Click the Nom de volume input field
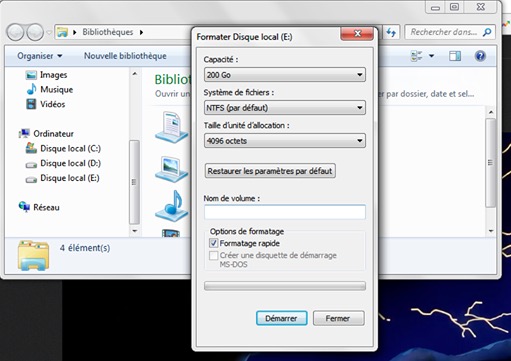 (x=285, y=212)
